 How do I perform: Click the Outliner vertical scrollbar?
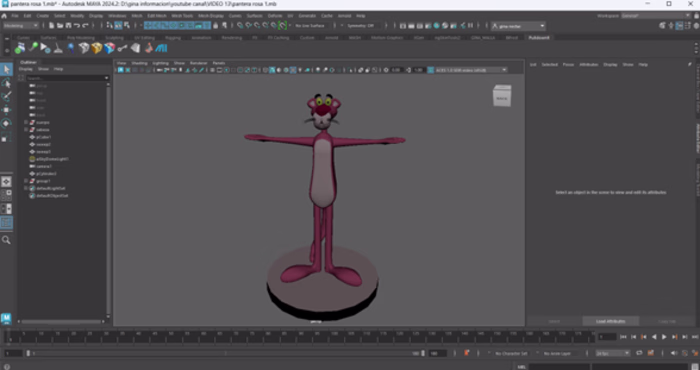coord(108,199)
